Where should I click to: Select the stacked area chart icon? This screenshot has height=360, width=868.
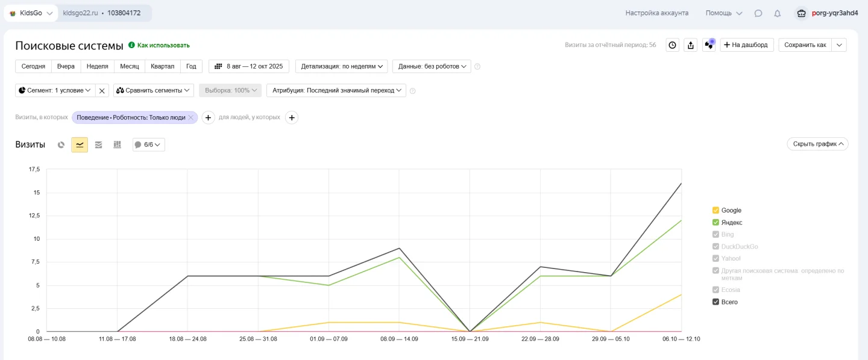tap(99, 144)
